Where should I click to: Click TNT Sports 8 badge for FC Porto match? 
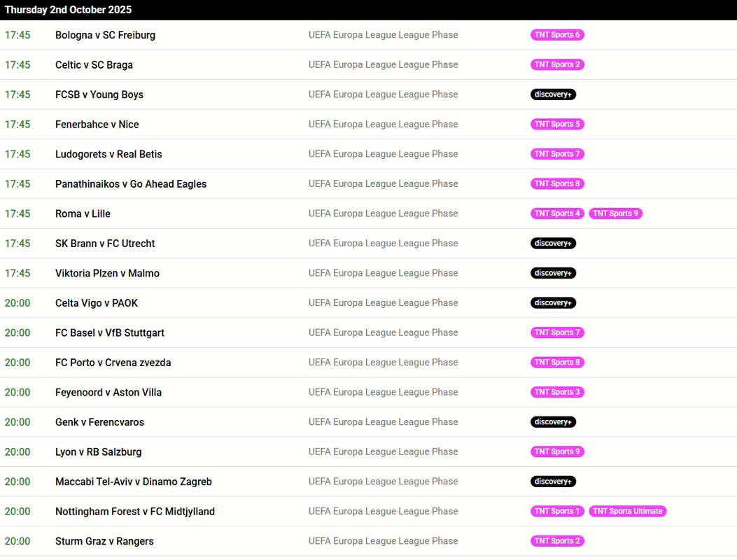click(557, 363)
